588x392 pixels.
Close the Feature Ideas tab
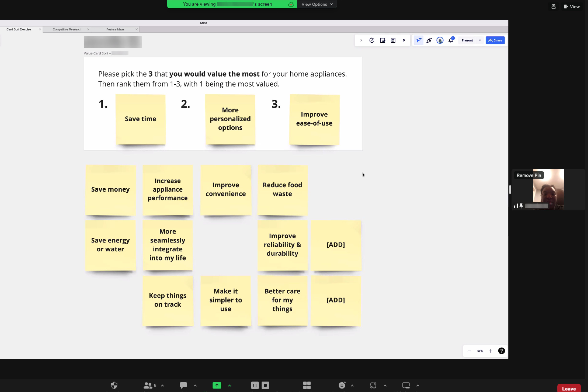coord(136,30)
